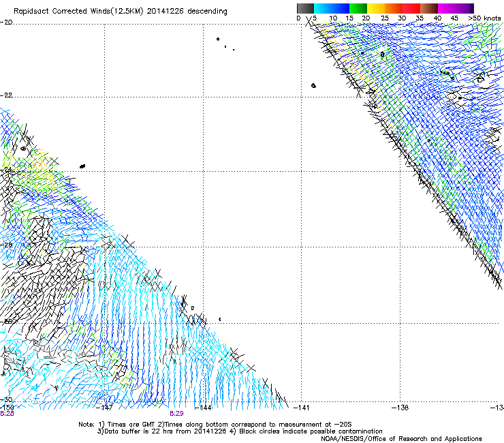504x443 pixels.
Task: Click the cyan 5–10 knots legend swatch
Action: coord(323,8)
